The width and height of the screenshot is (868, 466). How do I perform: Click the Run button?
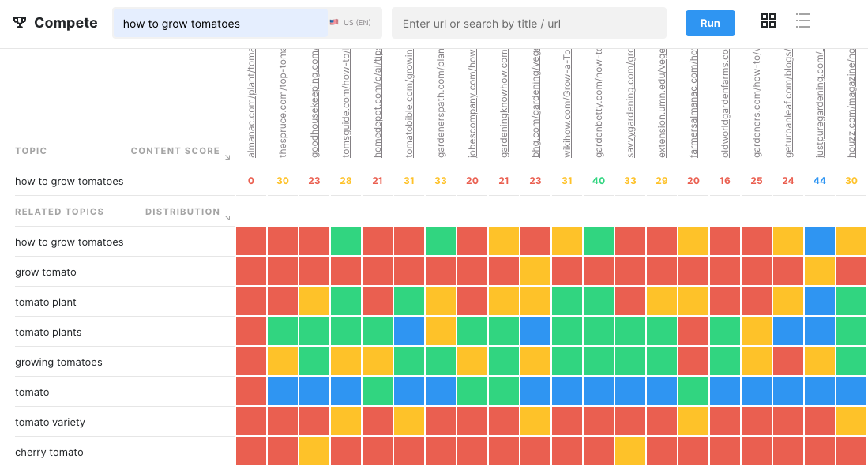click(x=710, y=23)
